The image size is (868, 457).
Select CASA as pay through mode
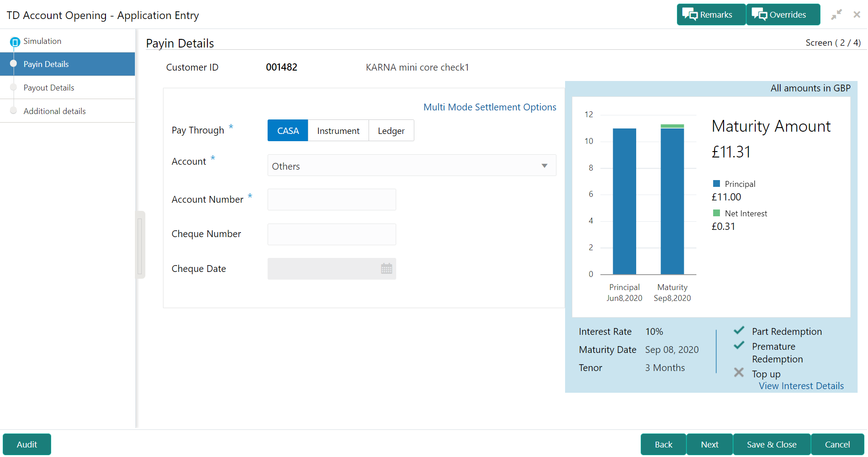[x=288, y=130]
